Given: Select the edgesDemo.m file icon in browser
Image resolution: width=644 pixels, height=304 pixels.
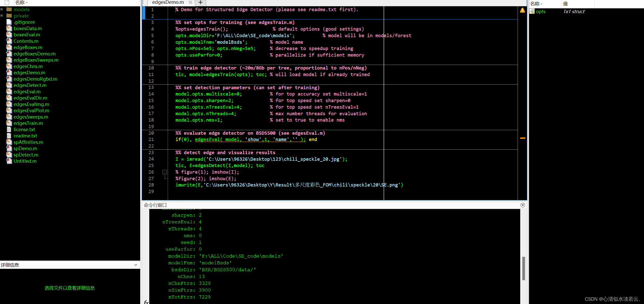Looking at the screenshot, I should pos(9,73).
